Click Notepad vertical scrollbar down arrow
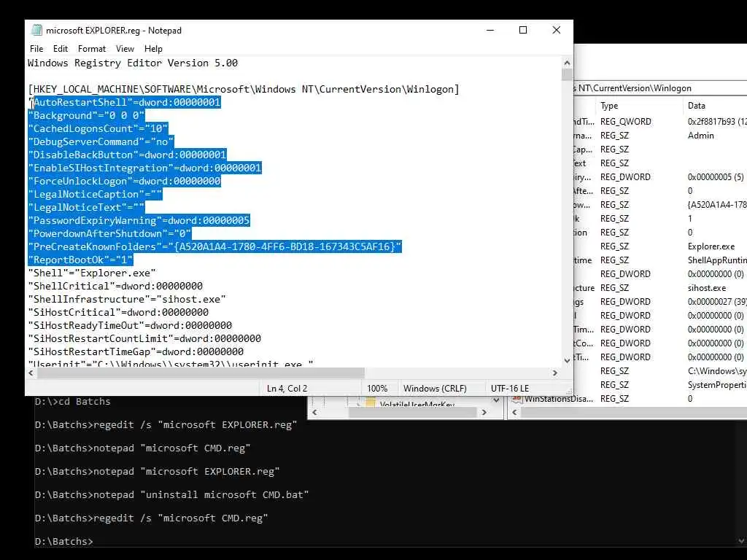The width and height of the screenshot is (747, 560). click(x=567, y=360)
